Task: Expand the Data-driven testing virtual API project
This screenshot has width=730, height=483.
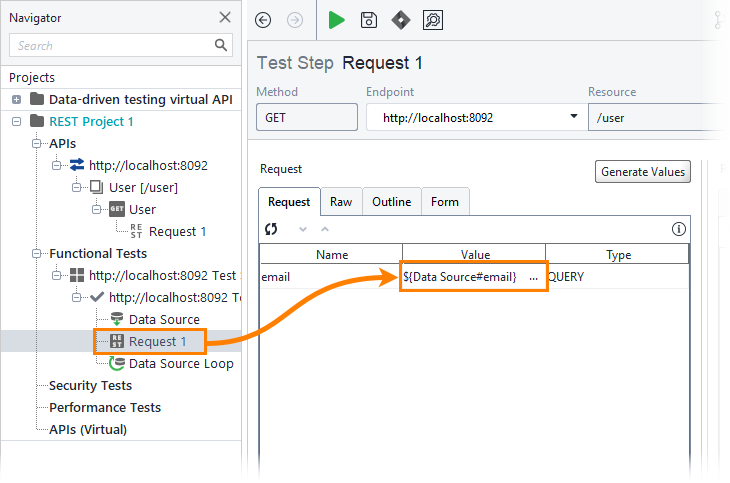Action: (16, 99)
